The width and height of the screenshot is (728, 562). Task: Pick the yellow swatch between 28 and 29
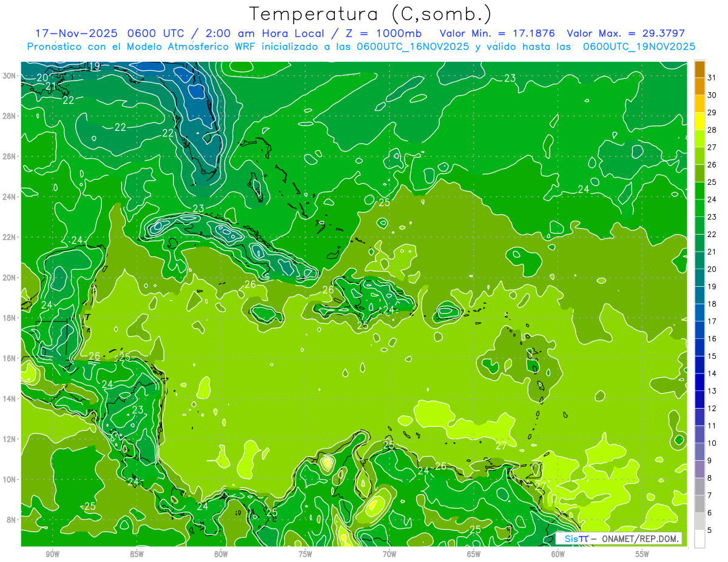pos(699,121)
